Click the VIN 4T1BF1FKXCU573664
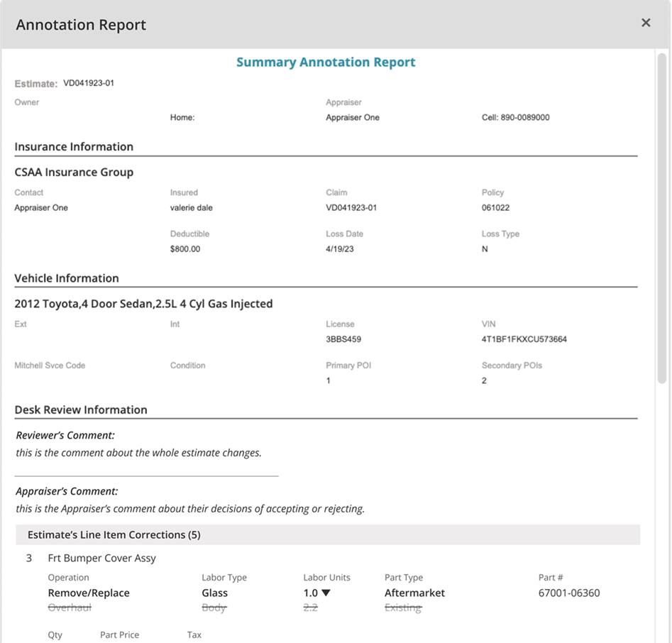Screen dimensions: 672x643 [524, 339]
